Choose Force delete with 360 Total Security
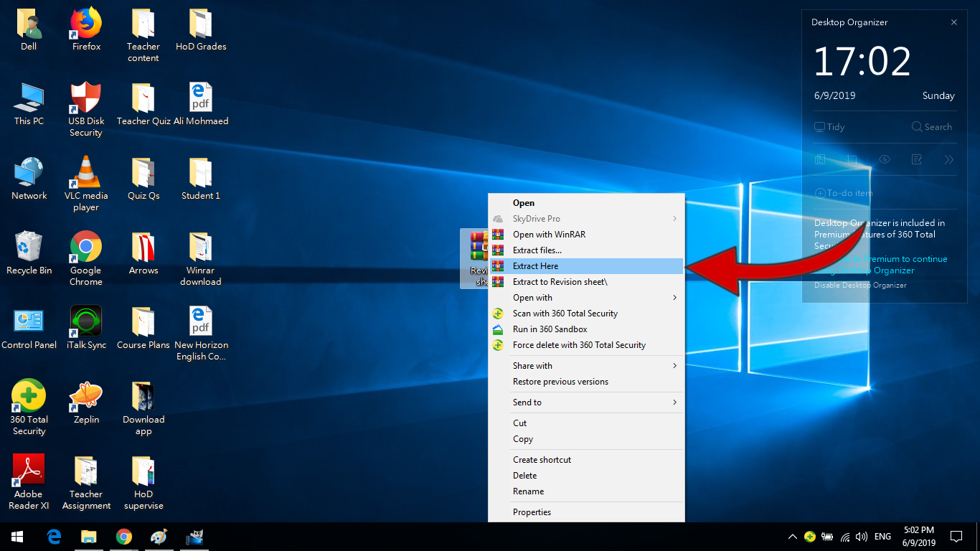Image resolution: width=980 pixels, height=551 pixels. pos(586,345)
